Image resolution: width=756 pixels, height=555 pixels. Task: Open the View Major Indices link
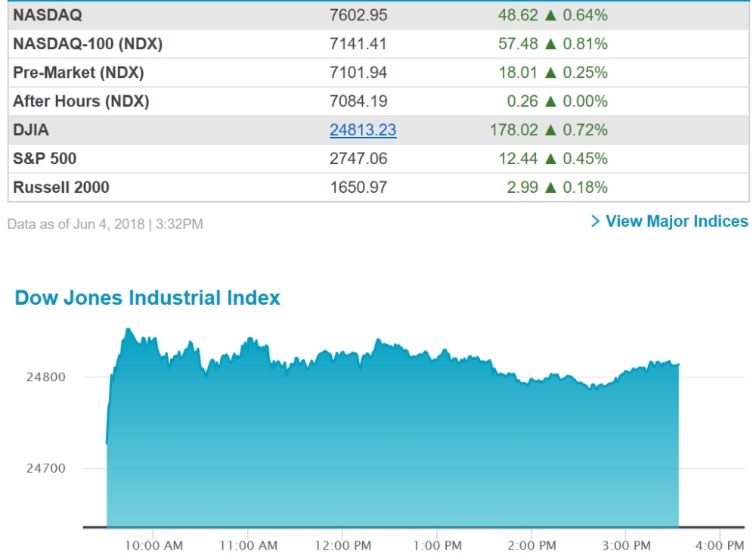[x=677, y=222]
